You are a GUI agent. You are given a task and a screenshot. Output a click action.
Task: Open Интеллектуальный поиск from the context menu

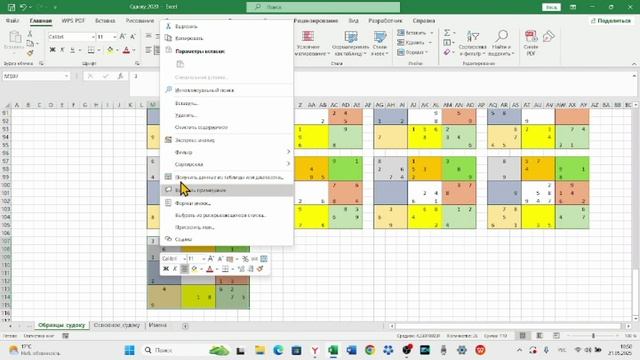pyautogui.click(x=227, y=90)
